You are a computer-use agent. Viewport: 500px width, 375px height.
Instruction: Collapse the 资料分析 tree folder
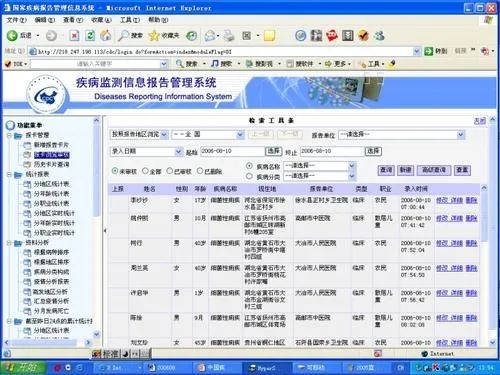[x=10, y=243]
